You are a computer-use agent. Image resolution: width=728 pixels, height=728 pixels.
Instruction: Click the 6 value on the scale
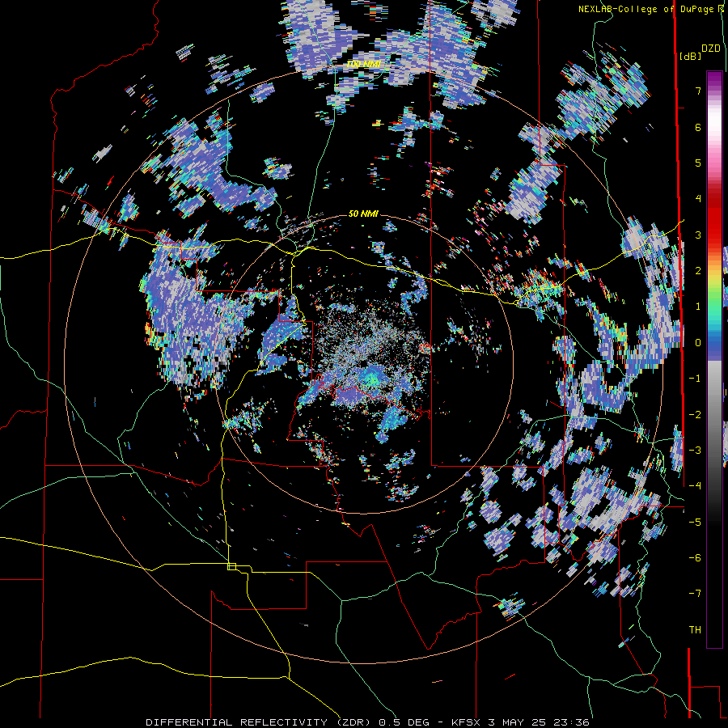698,127
